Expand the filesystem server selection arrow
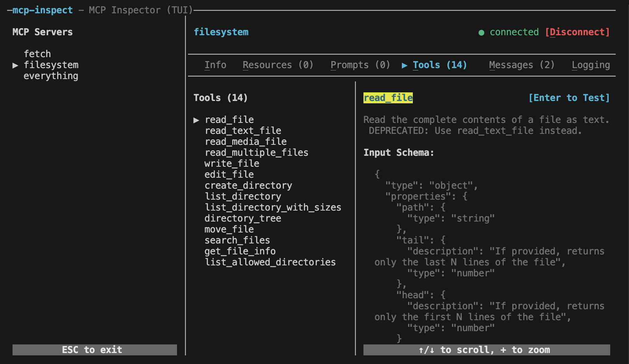The image size is (629, 364). coord(15,65)
